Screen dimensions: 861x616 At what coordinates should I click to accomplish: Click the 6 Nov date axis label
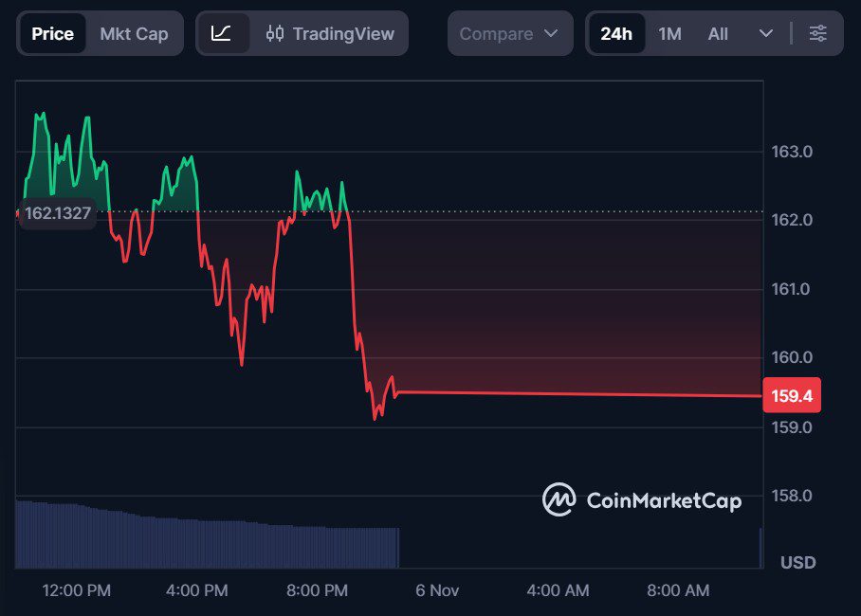tap(437, 590)
